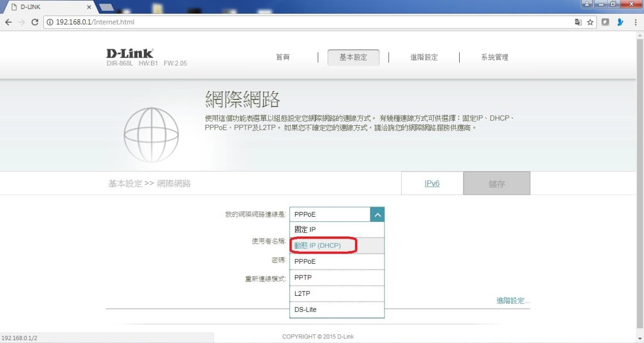The height and width of the screenshot is (343, 644).
Task: Switch to the IPv6 settings link
Action: coord(432,183)
